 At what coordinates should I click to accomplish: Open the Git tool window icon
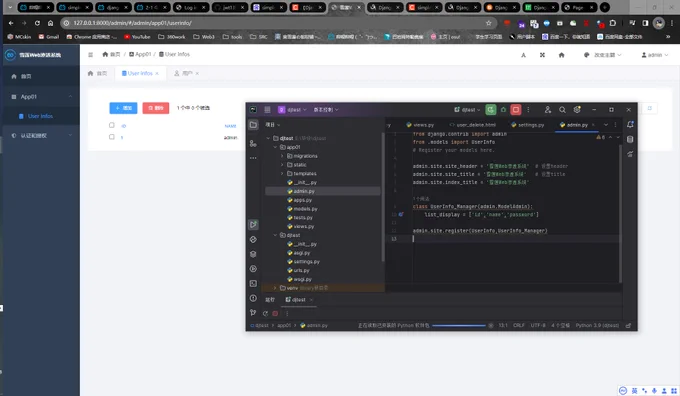(253, 313)
